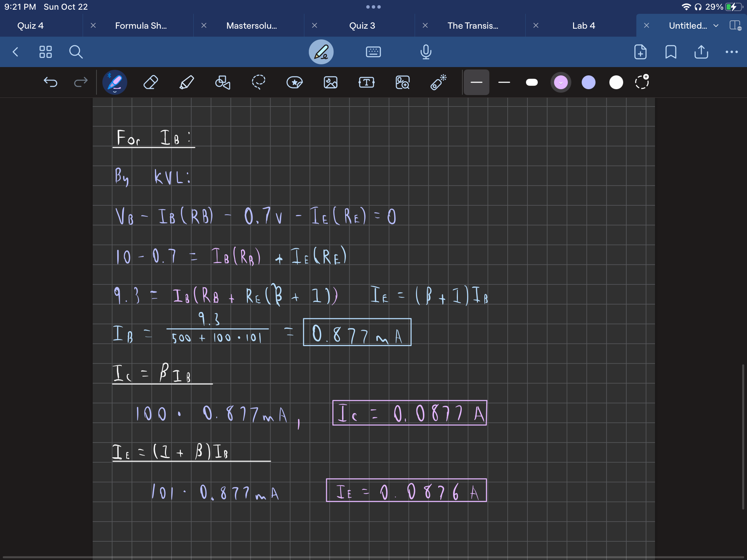The width and height of the screenshot is (747, 560).
Task: Insert an image with Image tool
Action: [x=330, y=82]
